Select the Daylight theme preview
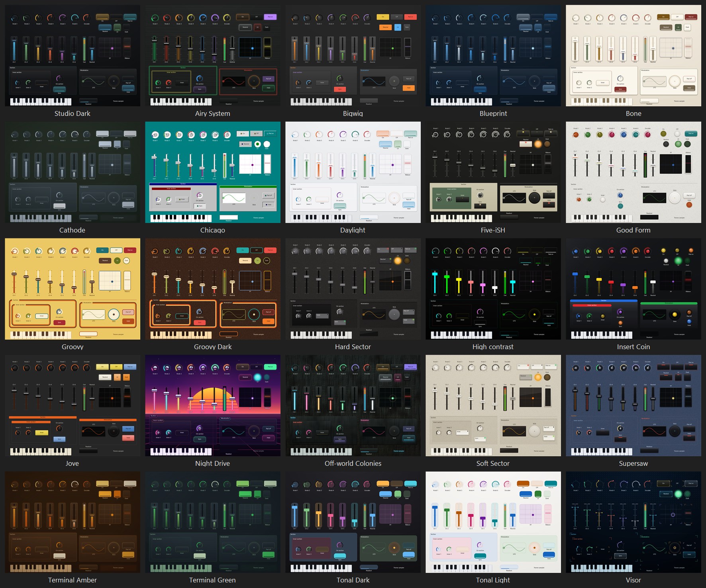706x588 pixels. coord(353,172)
